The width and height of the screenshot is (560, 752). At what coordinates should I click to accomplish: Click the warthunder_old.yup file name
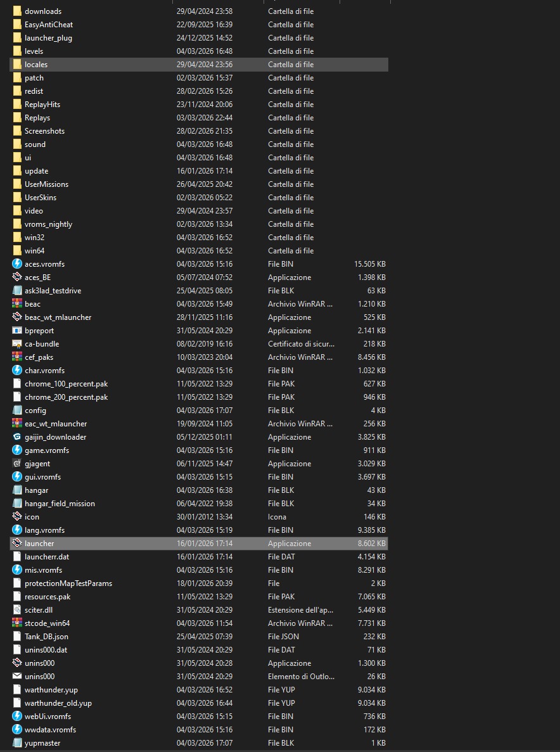58,703
